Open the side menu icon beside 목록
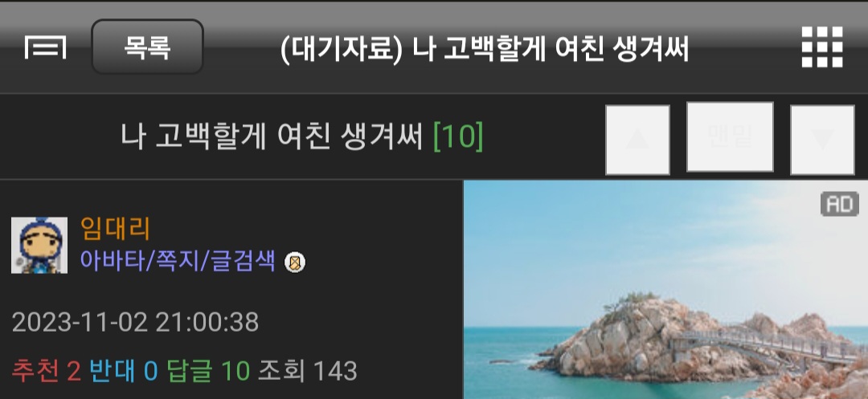Screen dimensions: 868x399 tap(45, 47)
